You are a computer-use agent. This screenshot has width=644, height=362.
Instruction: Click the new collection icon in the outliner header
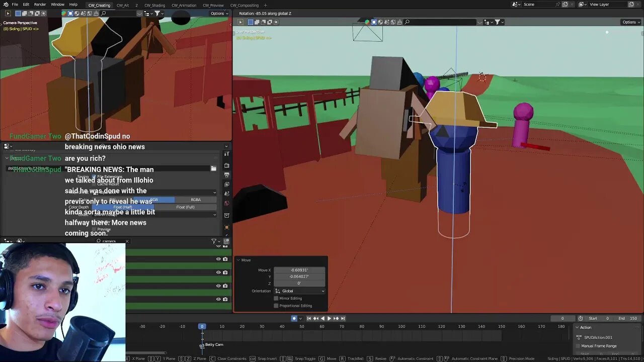[226, 241]
